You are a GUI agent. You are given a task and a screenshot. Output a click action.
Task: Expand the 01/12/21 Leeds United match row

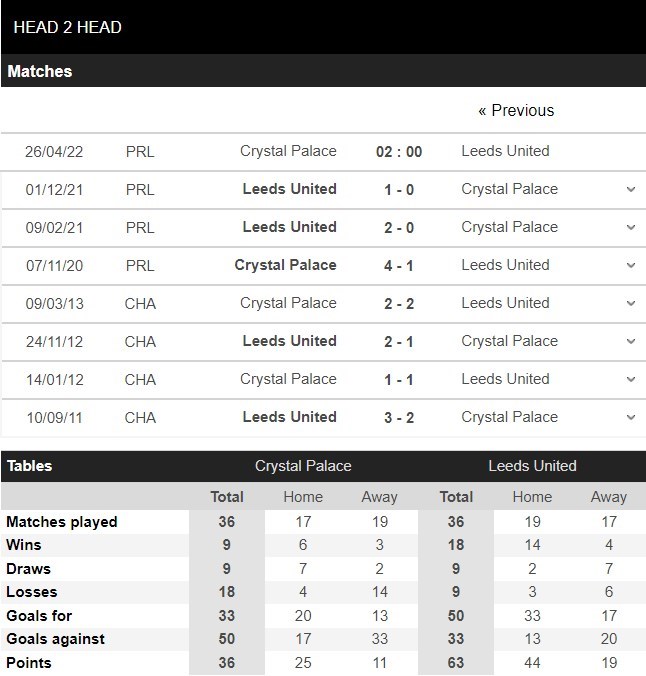tap(630, 189)
